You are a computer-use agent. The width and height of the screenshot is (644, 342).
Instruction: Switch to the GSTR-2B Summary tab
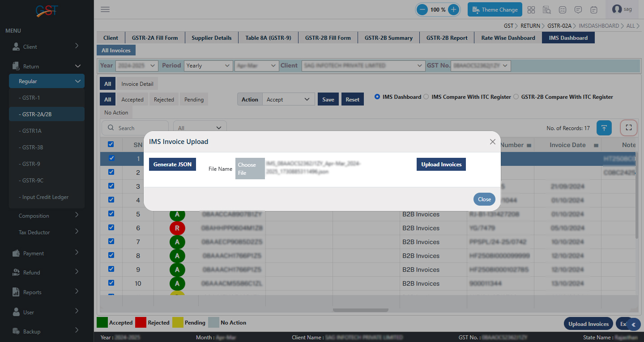coord(388,38)
